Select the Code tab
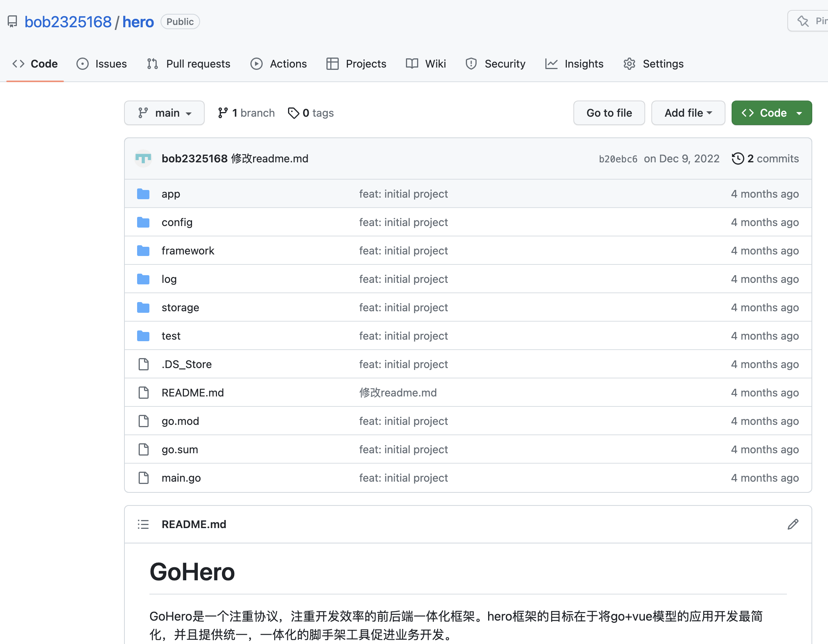 pos(35,63)
